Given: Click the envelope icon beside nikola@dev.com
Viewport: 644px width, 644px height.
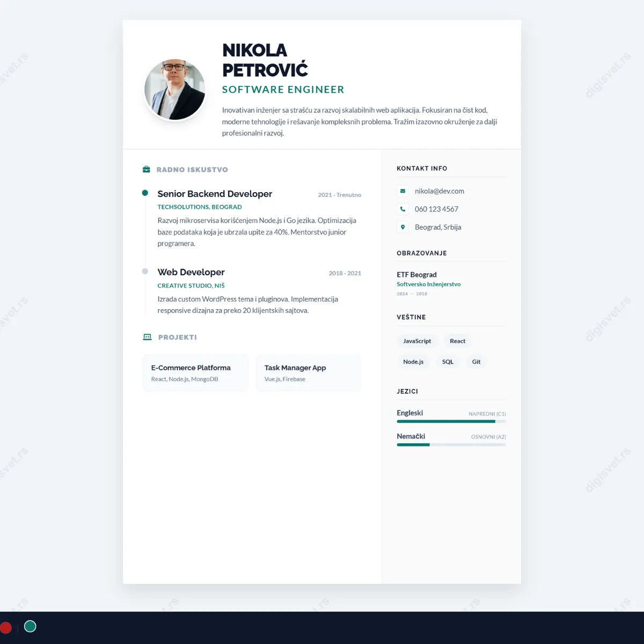Looking at the screenshot, I should click(x=402, y=191).
